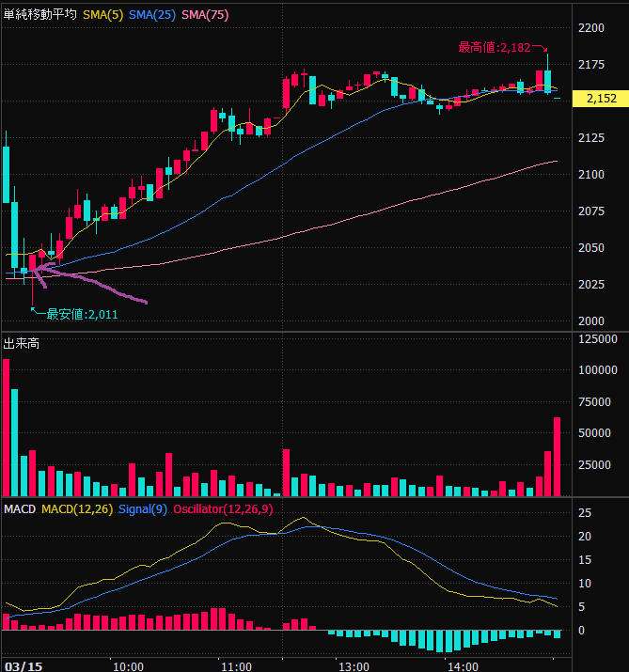The image size is (629, 672).
Task: Click the 25000 volume axis label
Action: [594, 465]
